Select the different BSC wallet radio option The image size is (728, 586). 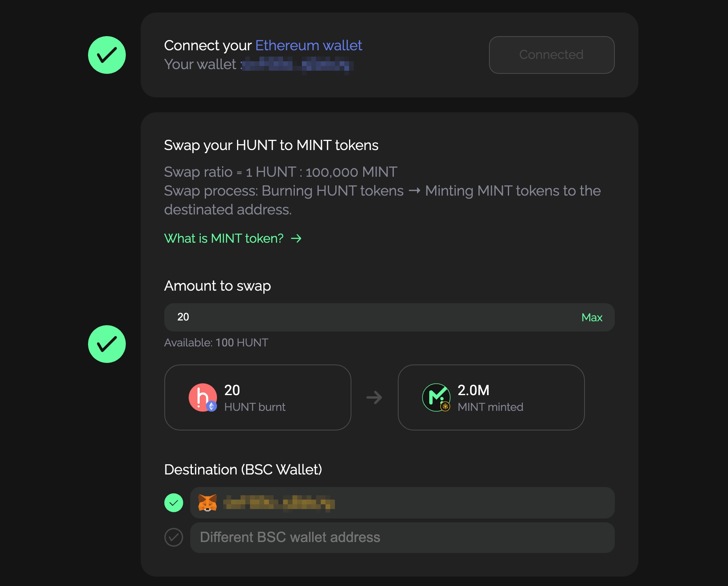(x=174, y=537)
